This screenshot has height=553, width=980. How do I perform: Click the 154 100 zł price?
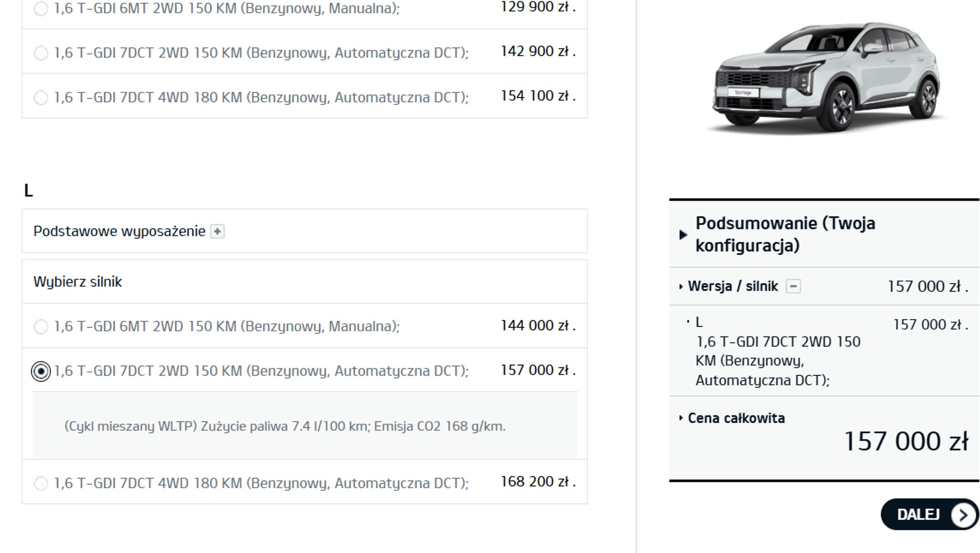538,96
